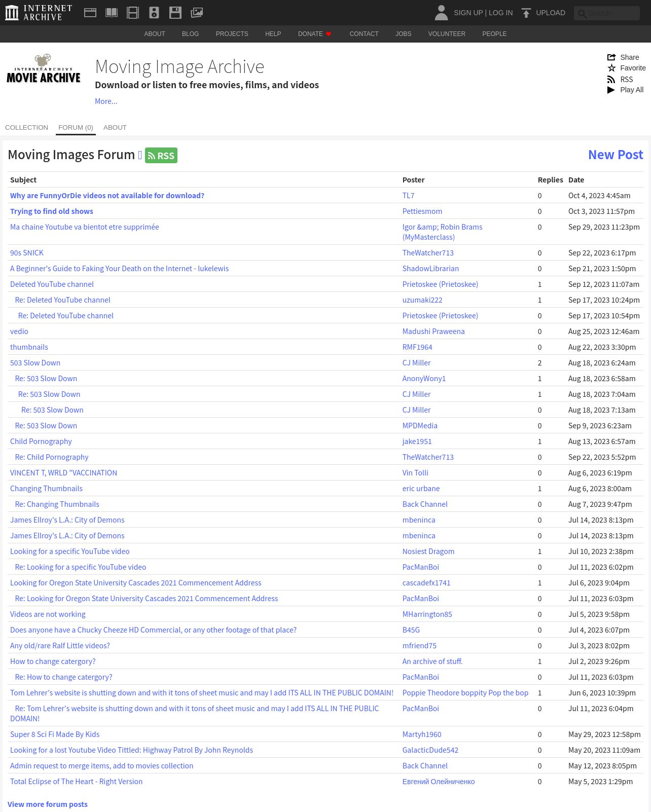The image size is (651, 812).
Task: Open 'A Beginner's Guide to Faking Your Death' thread
Action: 119,269
